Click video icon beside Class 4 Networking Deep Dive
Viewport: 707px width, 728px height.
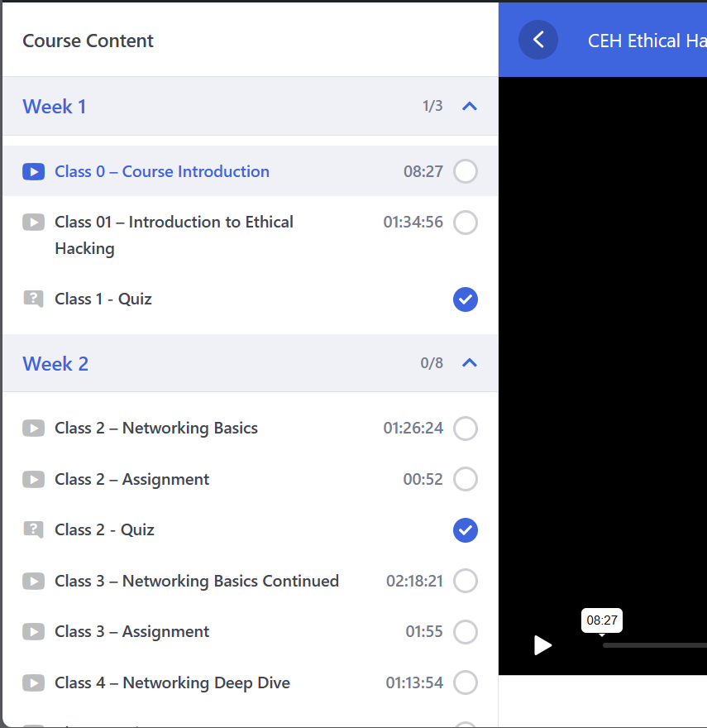pyautogui.click(x=33, y=683)
